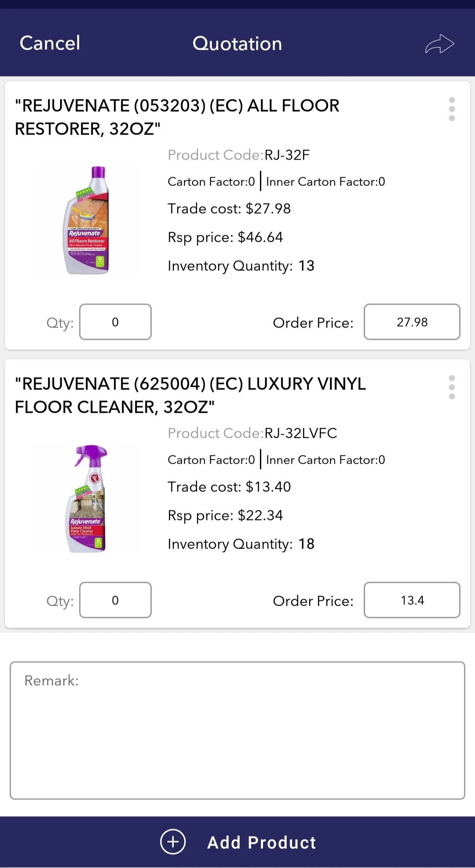The height and width of the screenshot is (868, 475).
Task: Select Order Price field showing 13.4
Action: click(412, 600)
